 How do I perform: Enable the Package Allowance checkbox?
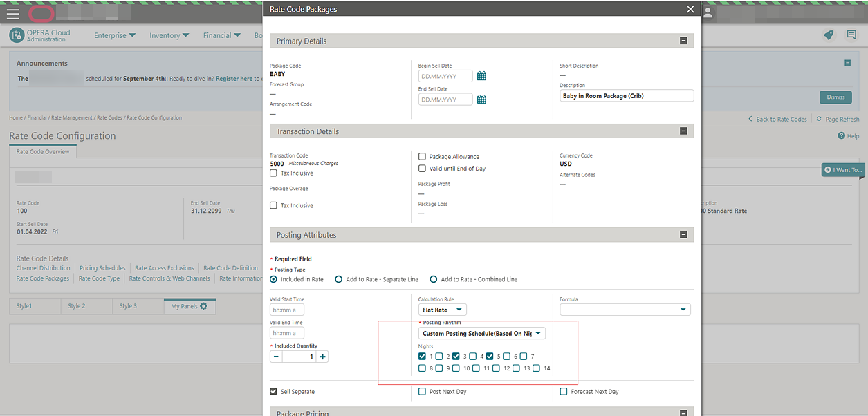click(x=423, y=157)
